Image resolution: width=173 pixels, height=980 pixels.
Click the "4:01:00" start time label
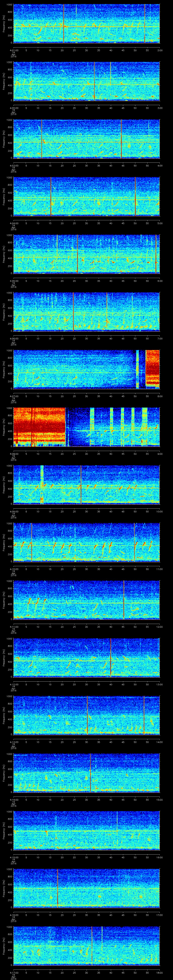click(14, 50)
